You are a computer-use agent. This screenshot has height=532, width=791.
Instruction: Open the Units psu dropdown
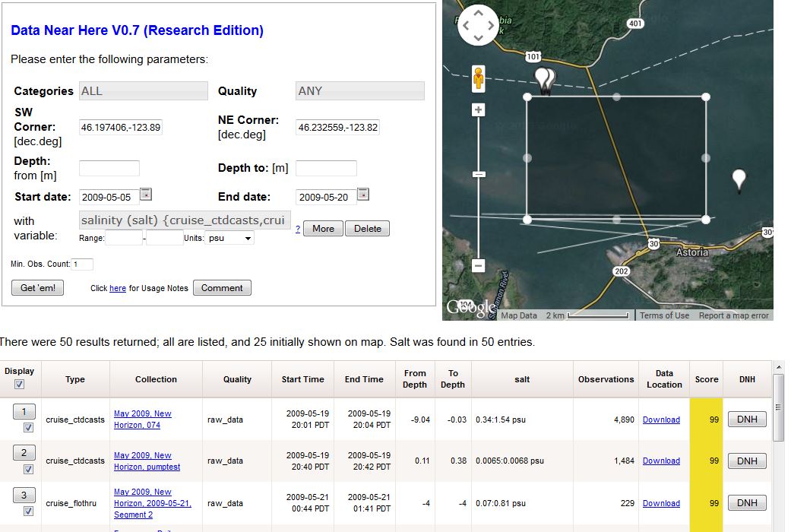229,238
